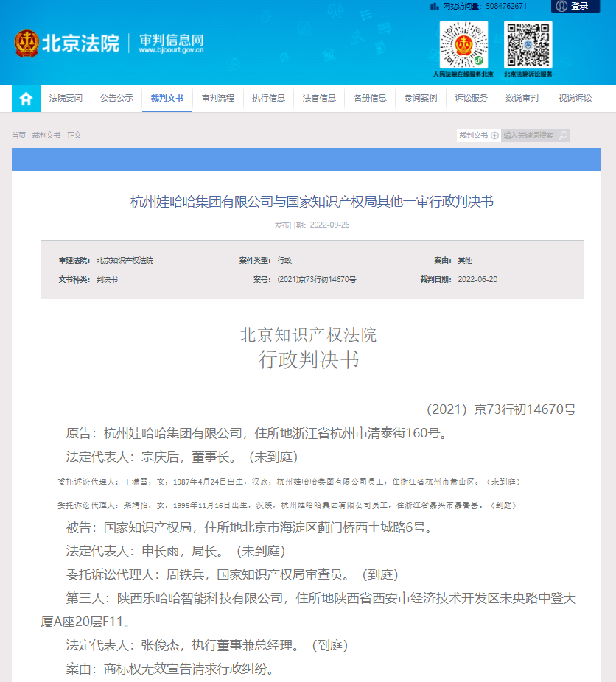The height and width of the screenshot is (682, 616).
Task: Click the 人民法院在线服务北京 mini-program QR code
Action: coord(463,45)
